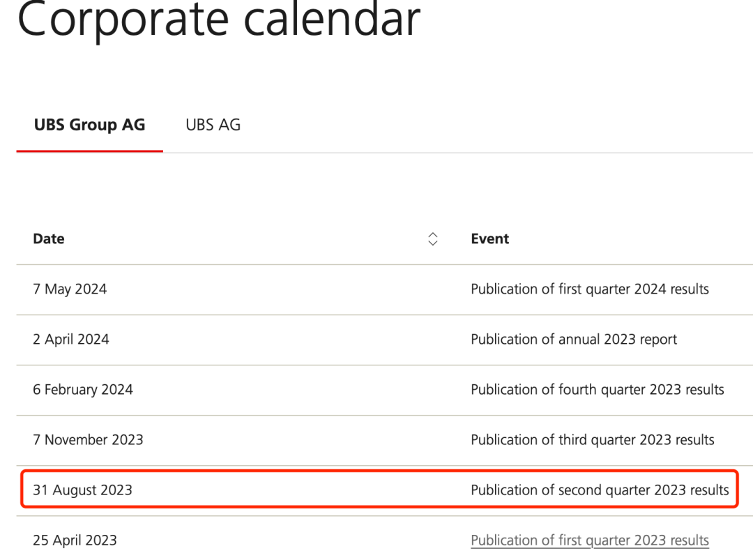Select the UBS Group AG tab

(89, 125)
